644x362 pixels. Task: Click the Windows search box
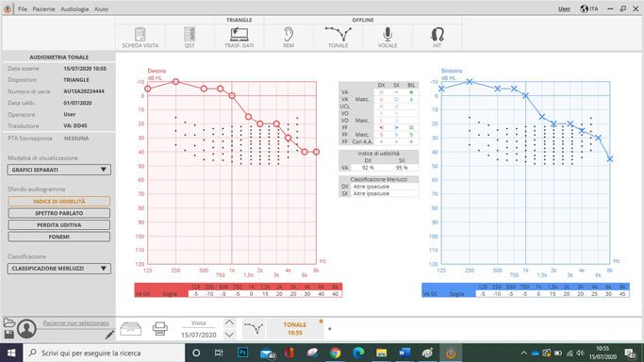(x=104, y=353)
